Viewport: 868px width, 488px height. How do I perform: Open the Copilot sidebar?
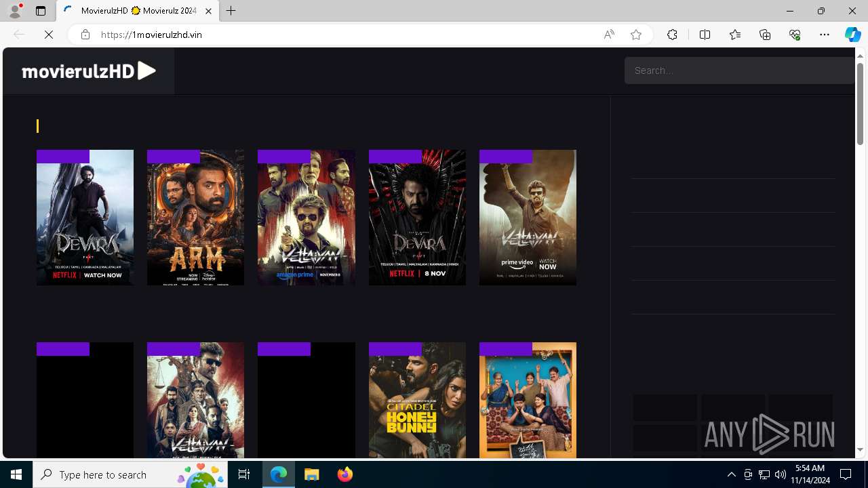tap(852, 35)
